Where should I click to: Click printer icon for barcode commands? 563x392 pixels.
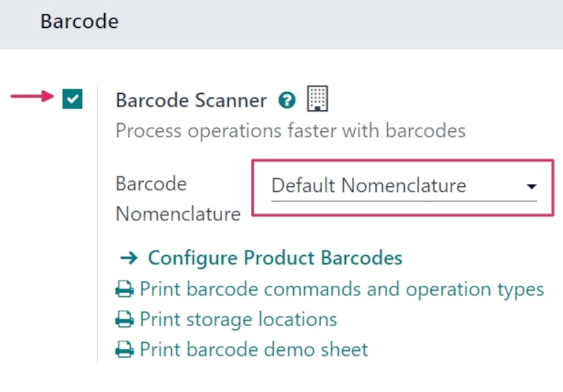(125, 289)
